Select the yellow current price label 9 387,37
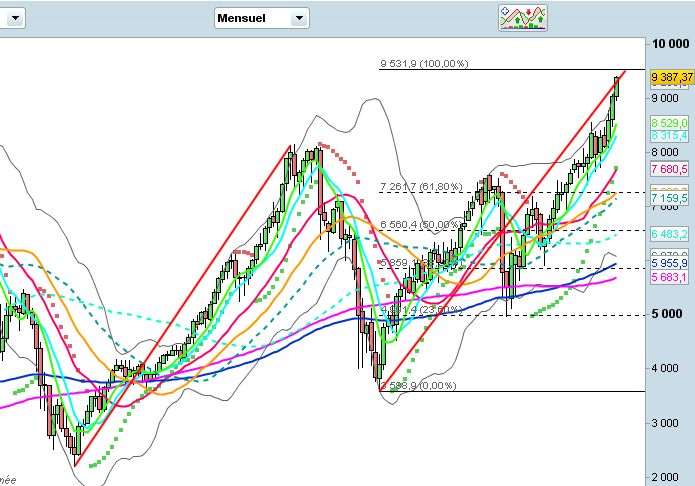Viewport: 695px width, 486px height. coord(672,77)
